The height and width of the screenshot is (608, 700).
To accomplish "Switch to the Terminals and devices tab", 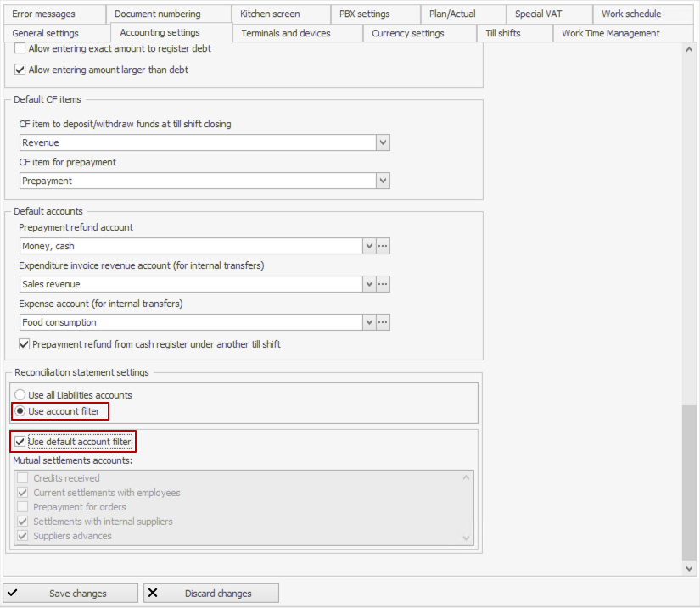I will [285, 33].
